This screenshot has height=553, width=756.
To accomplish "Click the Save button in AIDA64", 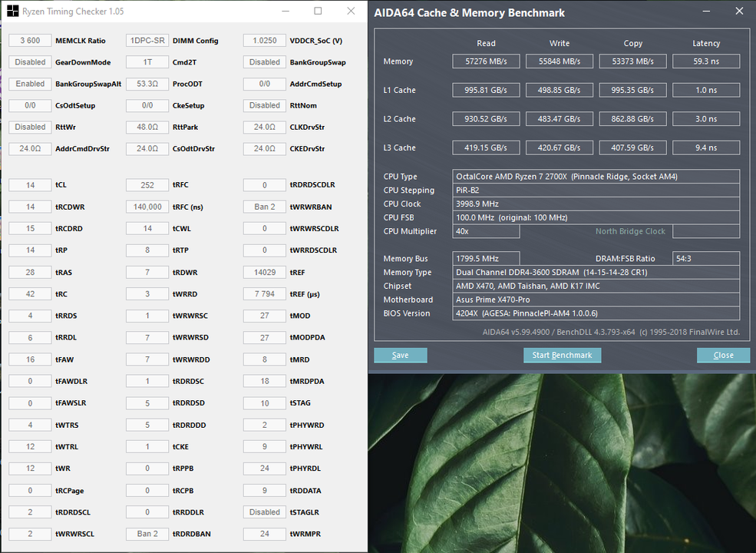I will 400,355.
